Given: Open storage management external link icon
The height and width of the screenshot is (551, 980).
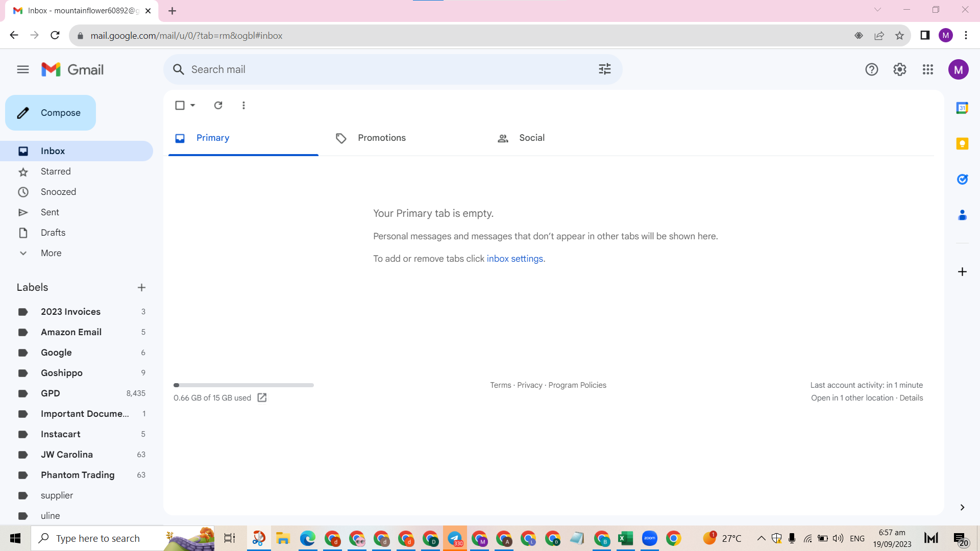Looking at the screenshot, I should [262, 398].
